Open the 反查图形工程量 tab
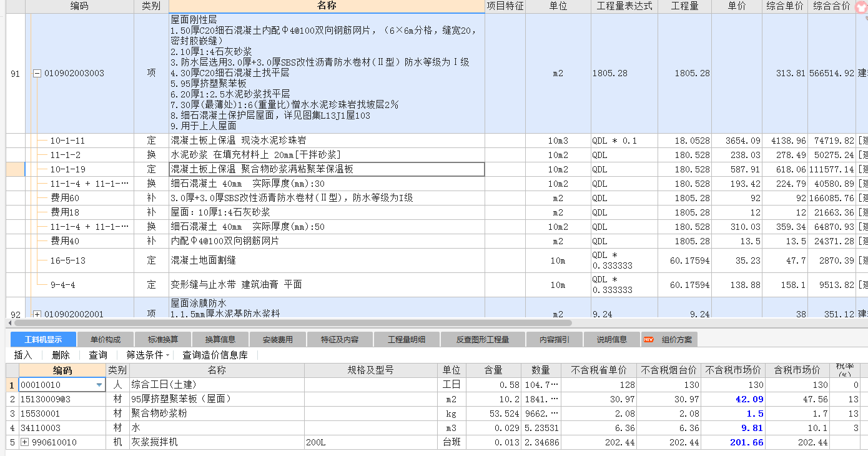This screenshot has height=456, width=868. (x=482, y=340)
